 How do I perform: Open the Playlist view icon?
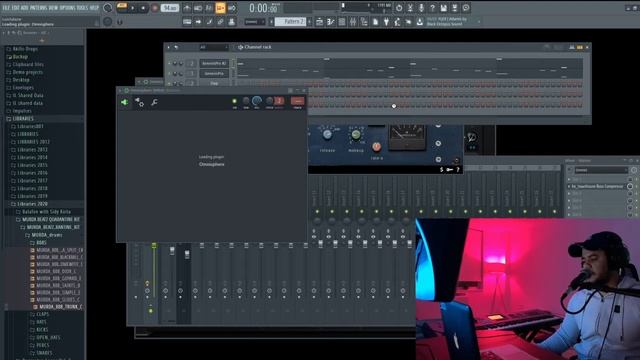(x=320, y=22)
